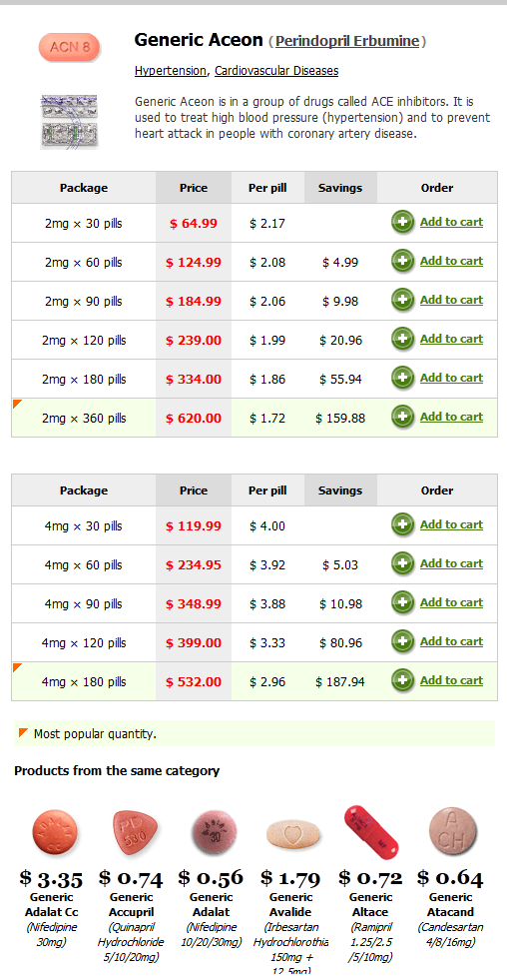Add 2mg × 90 pills to cart

(x=451, y=300)
